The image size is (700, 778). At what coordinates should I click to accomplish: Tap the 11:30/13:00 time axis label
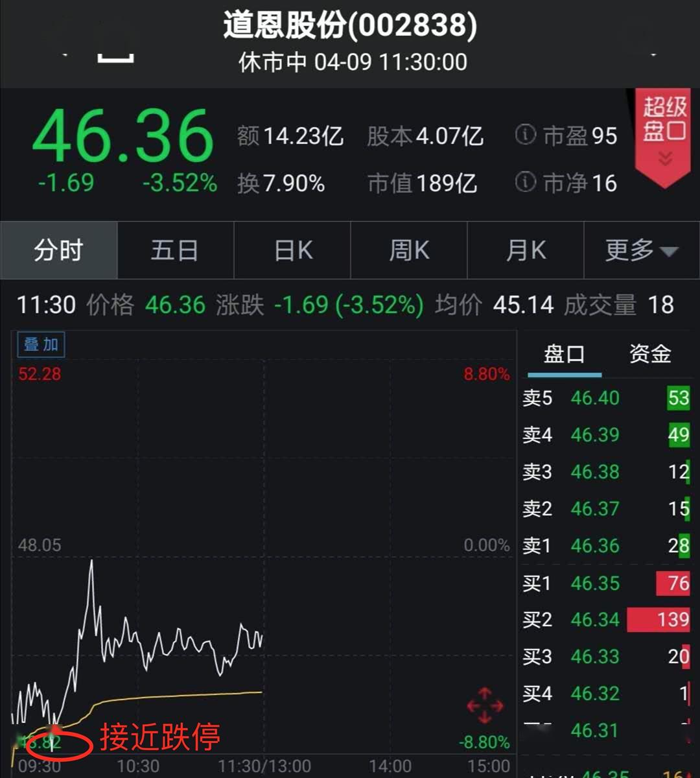point(264,767)
